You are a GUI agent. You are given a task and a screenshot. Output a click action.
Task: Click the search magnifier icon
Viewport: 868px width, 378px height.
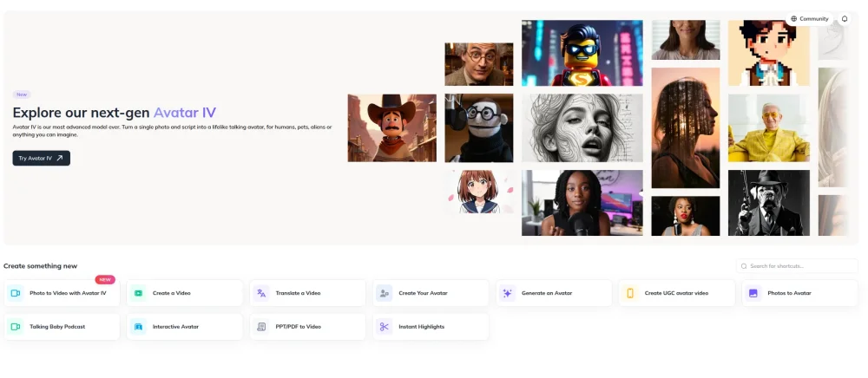(744, 266)
